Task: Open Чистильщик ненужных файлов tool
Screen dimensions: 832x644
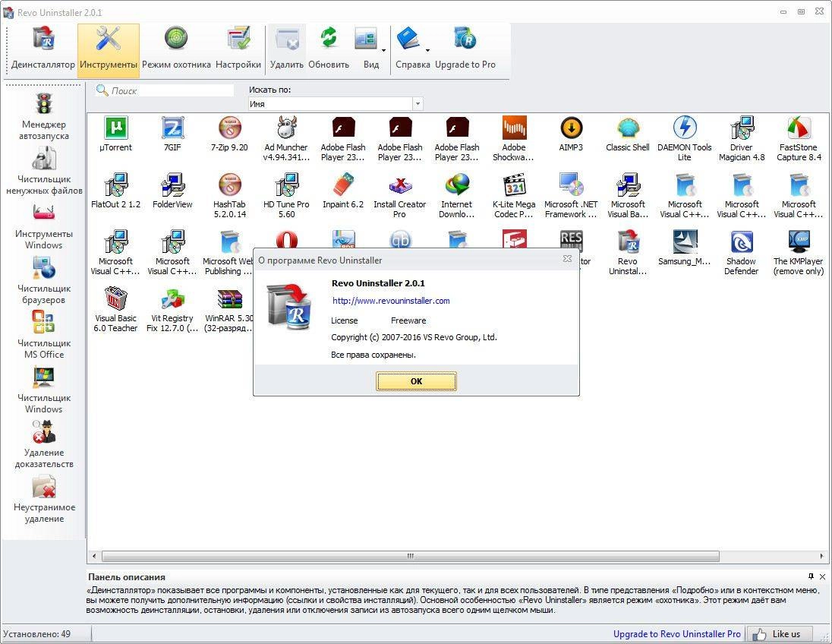Action: point(44,171)
